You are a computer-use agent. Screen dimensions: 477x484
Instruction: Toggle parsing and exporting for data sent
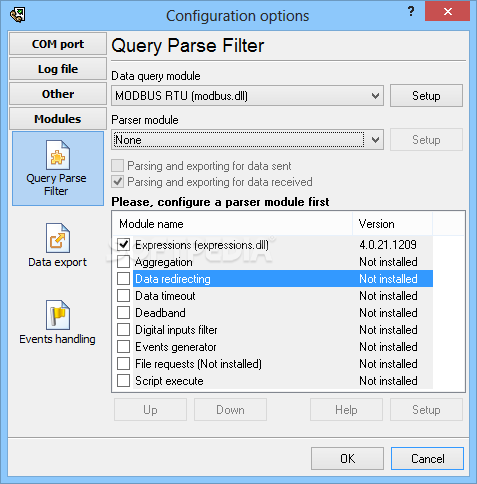coord(117,166)
